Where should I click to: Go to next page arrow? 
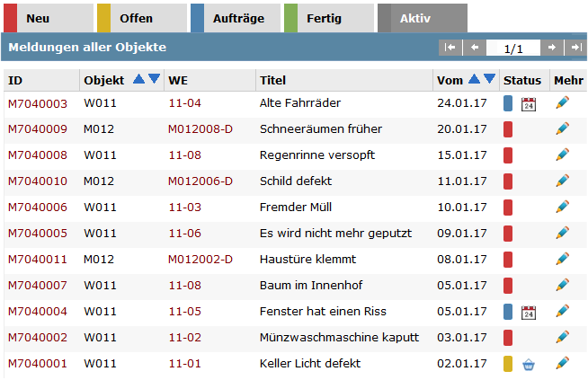[x=553, y=48]
